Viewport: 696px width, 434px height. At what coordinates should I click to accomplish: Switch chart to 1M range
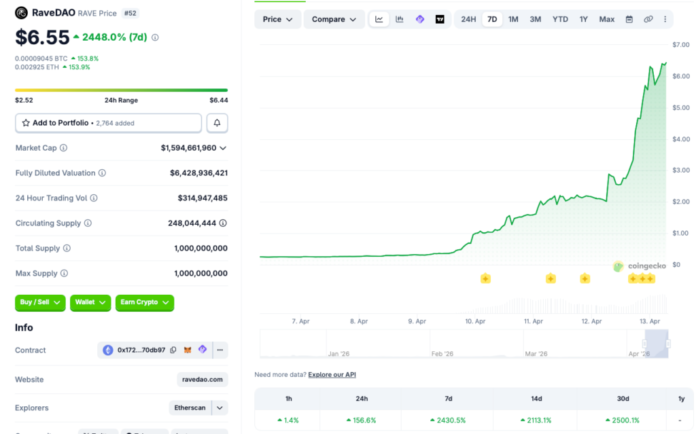[513, 19]
